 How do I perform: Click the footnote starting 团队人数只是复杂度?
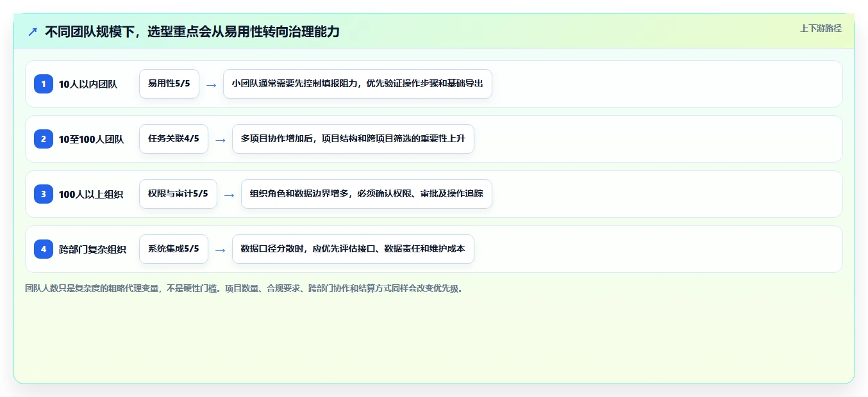coord(244,288)
